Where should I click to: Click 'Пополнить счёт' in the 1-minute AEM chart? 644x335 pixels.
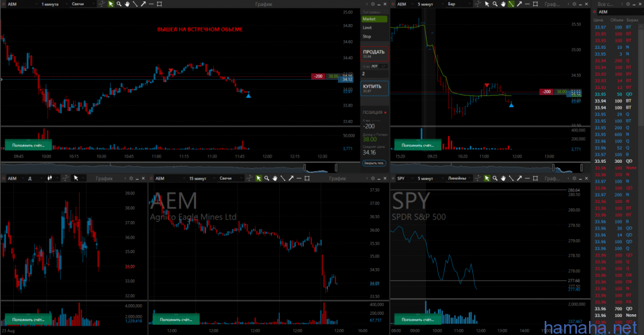tap(28, 145)
